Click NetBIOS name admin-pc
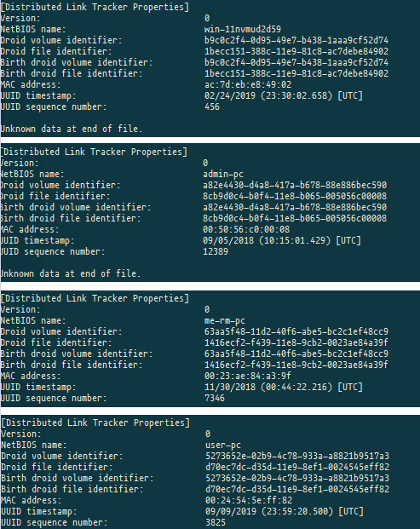This screenshot has height=529, width=420. coord(223,174)
